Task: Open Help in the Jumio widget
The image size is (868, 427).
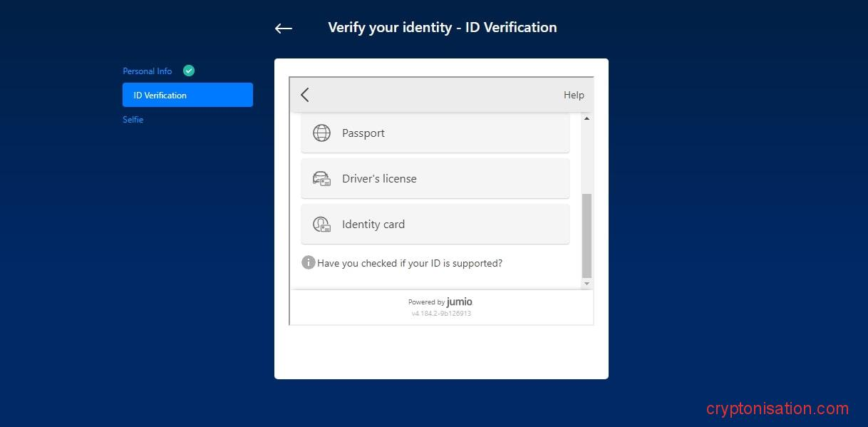Action: pyautogui.click(x=573, y=95)
